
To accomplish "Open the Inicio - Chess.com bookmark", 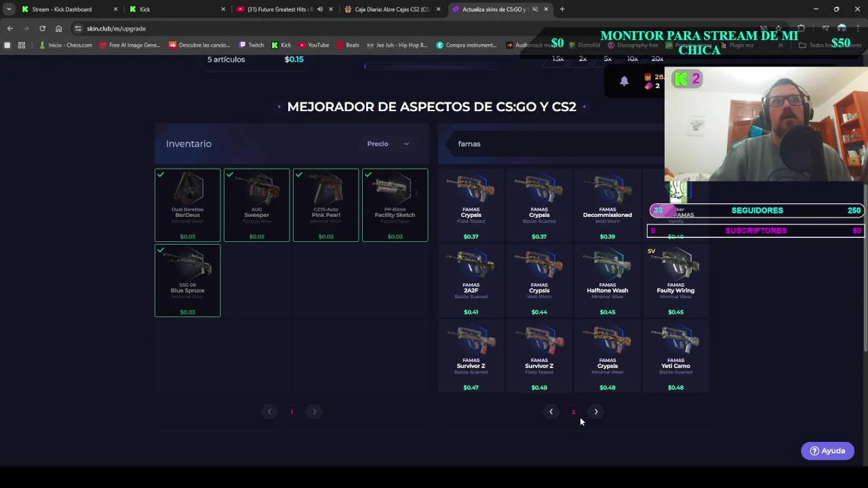I will [x=66, y=45].
